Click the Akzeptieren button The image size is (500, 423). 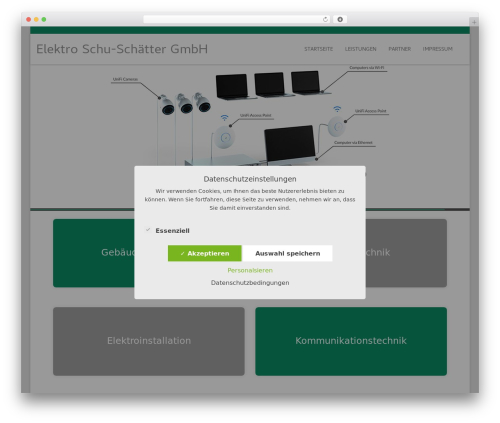[x=205, y=253]
